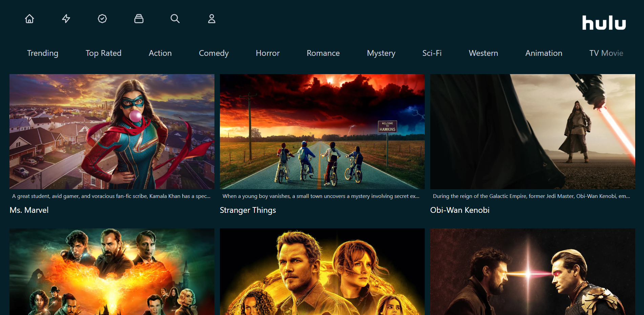The height and width of the screenshot is (315, 644).
Task: Switch to the TV Movie tab
Action: pos(606,53)
